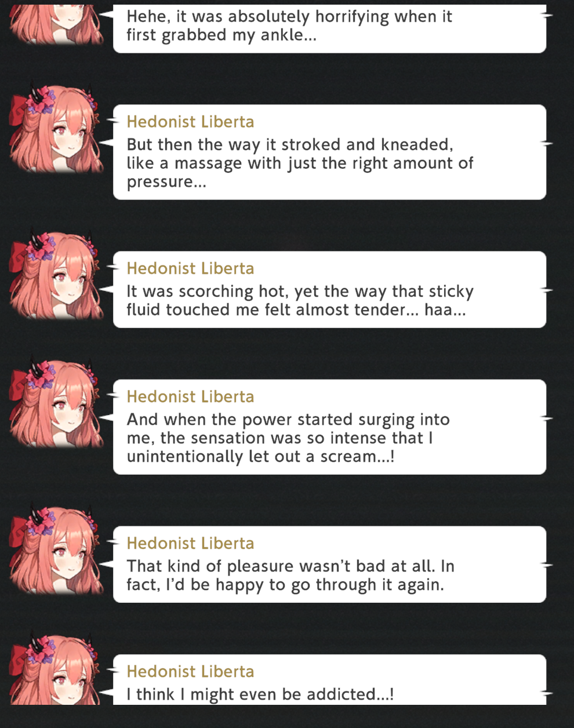Select the avatar beside "I think I might even" message
The image size is (574, 728).
56,668
